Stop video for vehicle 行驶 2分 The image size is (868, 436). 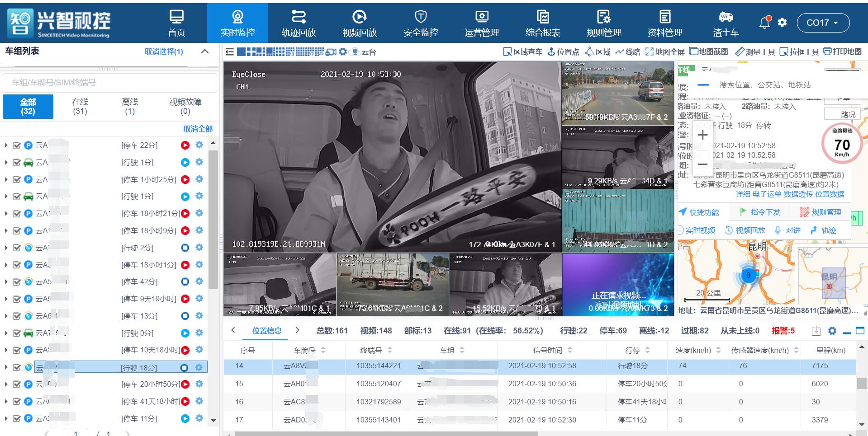[185, 248]
